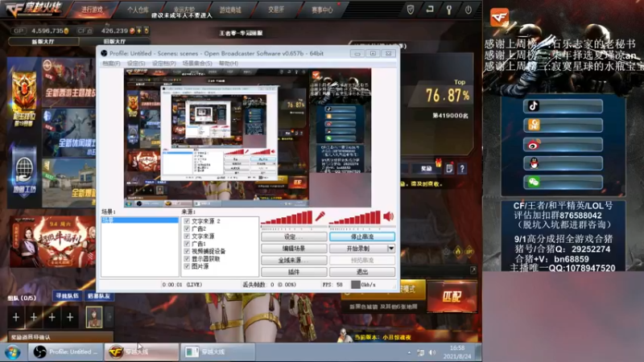This screenshot has height=362, width=644.
Task: Switch to CrossFire taskbar item with CF logo
Action: point(142,352)
